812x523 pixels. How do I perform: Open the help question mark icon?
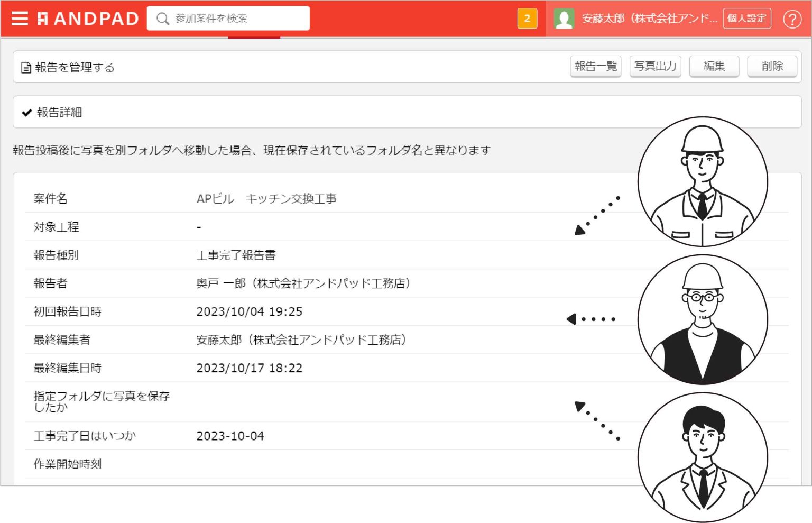coord(792,19)
